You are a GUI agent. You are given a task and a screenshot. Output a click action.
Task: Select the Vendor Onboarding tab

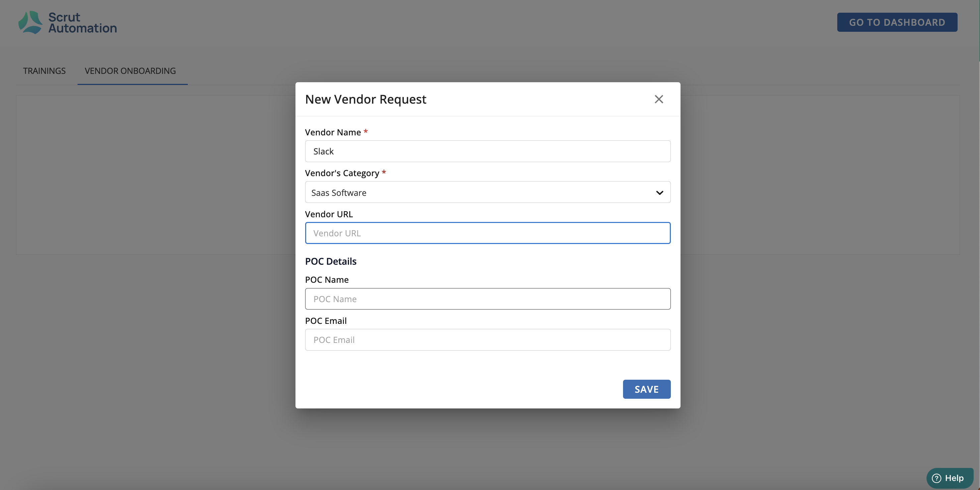(130, 71)
